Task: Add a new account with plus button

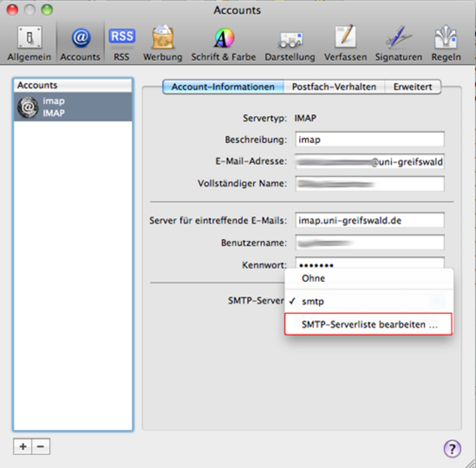Action: click(23, 447)
